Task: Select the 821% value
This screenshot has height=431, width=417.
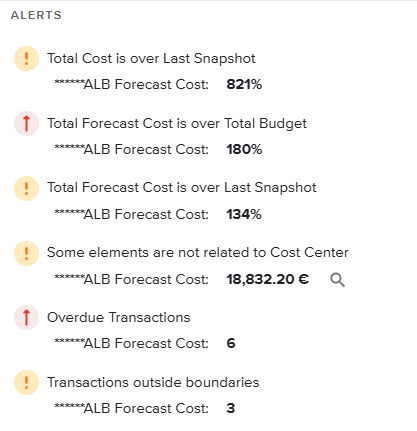Action: click(244, 84)
